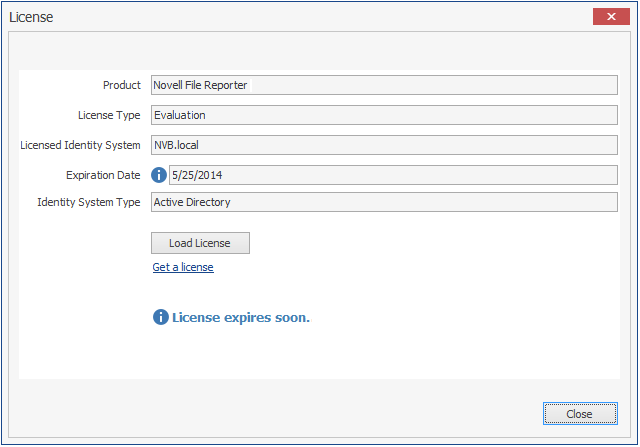
Task: Focus the Expiration Date field showing 5/25/2014
Action: point(393,175)
